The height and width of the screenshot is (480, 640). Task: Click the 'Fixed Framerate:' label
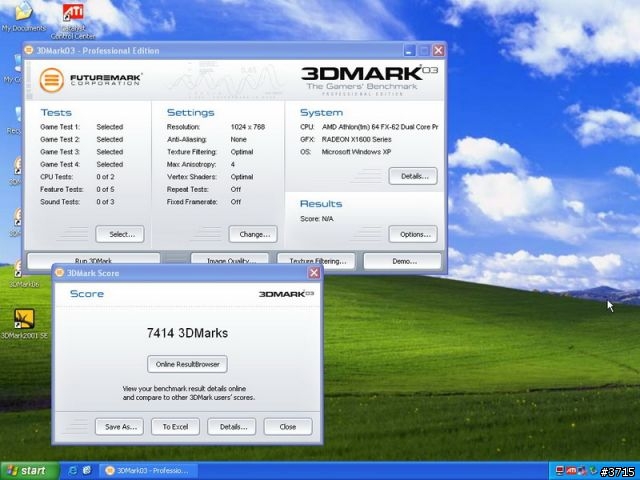click(192, 202)
